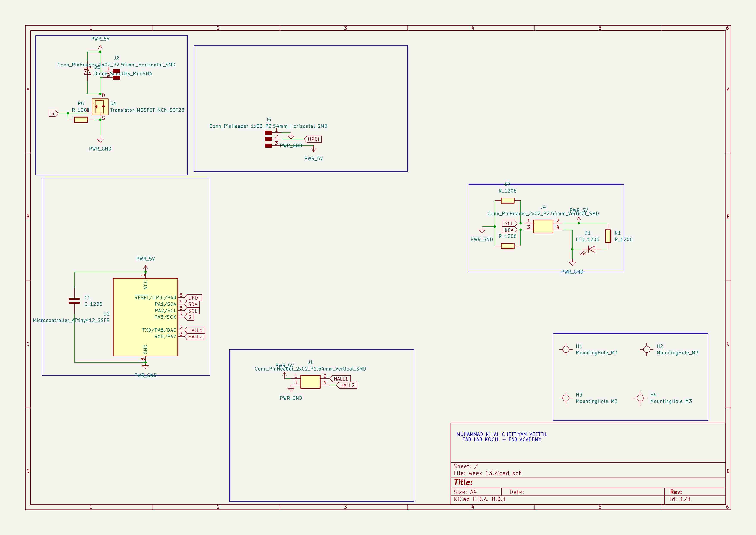
Task: Click the author name MUHAMMAD NIHAL CHETTIYAM VEETTIL
Action: tap(502, 434)
